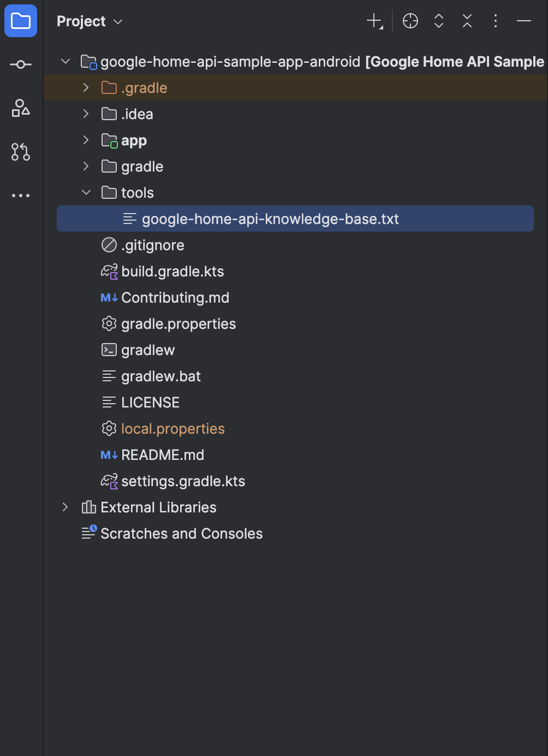Image resolution: width=548 pixels, height=756 pixels.
Task: Click build.gradle.kts in the project tree
Action: [172, 271]
